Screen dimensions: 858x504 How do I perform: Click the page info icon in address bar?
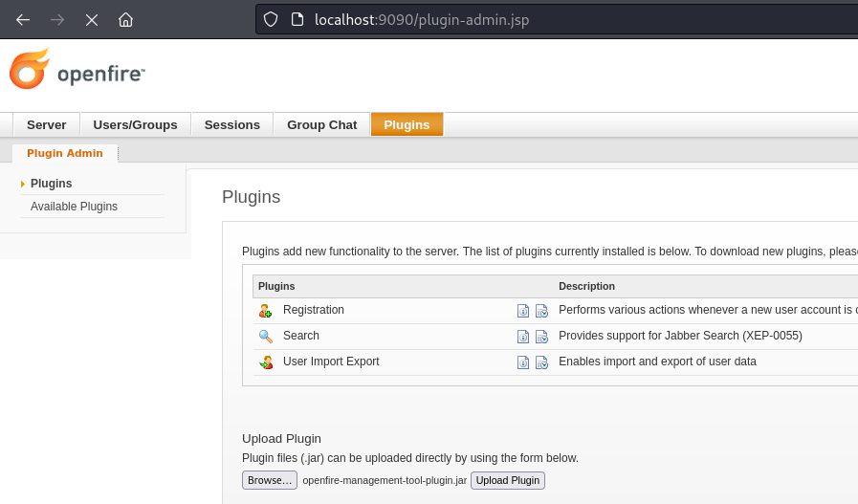pos(297,20)
